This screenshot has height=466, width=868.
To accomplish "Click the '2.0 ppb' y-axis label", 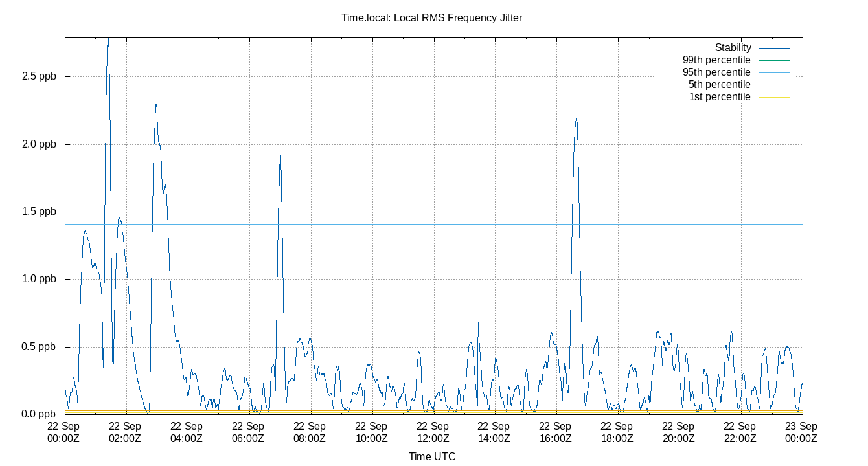I will 39,144.
